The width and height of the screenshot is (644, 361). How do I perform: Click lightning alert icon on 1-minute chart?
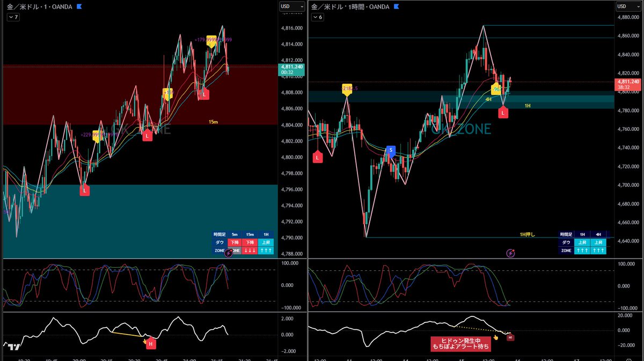228,252
